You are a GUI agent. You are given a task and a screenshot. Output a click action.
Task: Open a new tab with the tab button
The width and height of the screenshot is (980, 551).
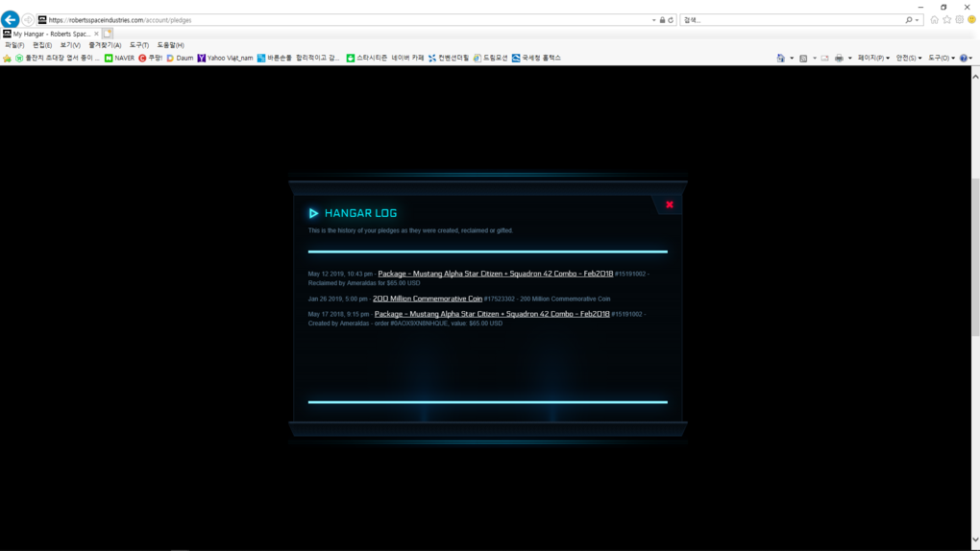click(108, 34)
